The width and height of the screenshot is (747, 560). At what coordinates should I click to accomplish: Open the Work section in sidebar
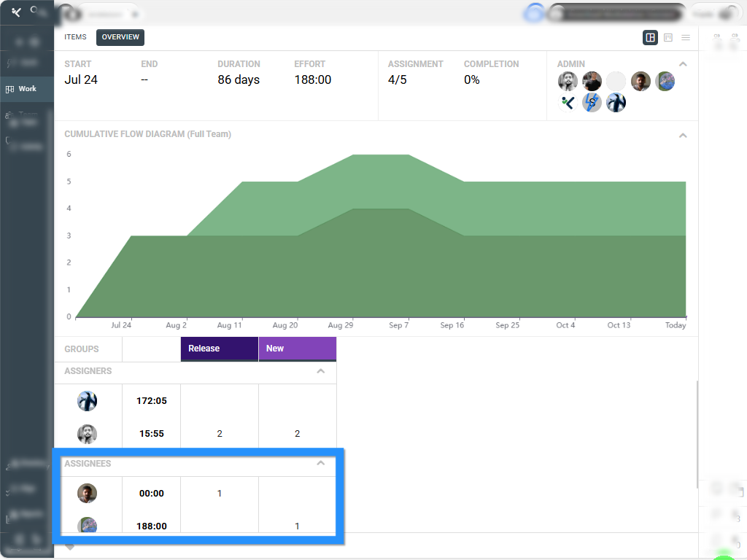coord(27,89)
